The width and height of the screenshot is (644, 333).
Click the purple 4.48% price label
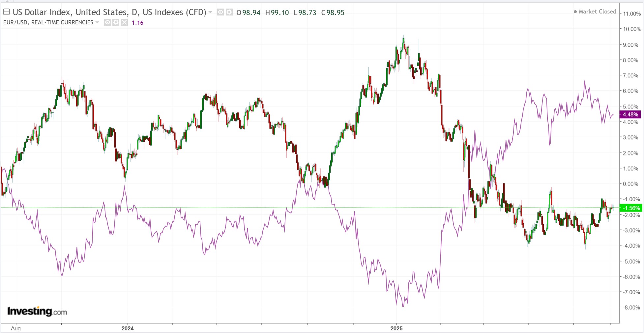pyautogui.click(x=630, y=115)
